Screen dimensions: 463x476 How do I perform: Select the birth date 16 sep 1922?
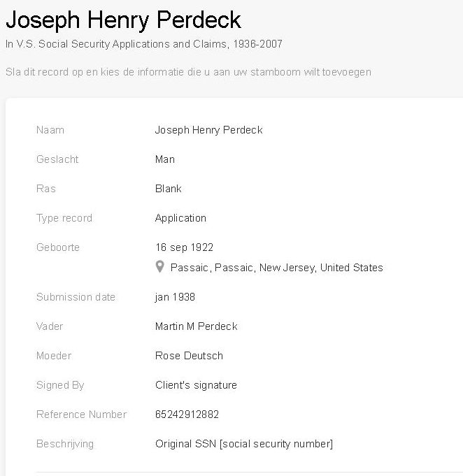184,247
